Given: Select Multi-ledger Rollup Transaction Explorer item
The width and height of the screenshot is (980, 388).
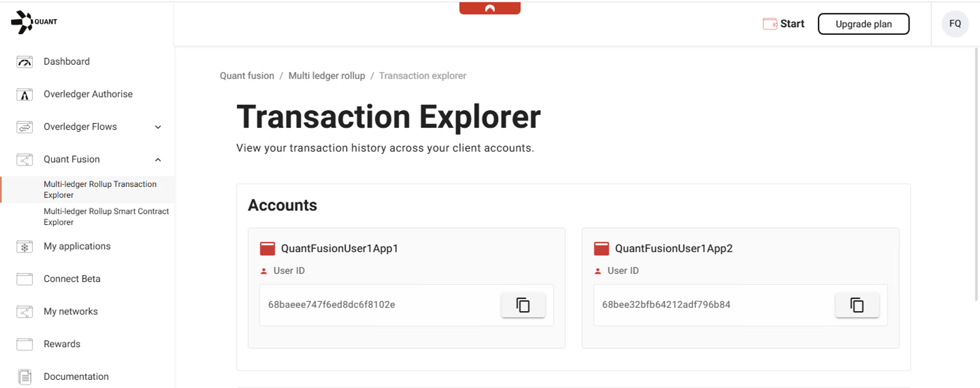Looking at the screenshot, I should [100, 189].
